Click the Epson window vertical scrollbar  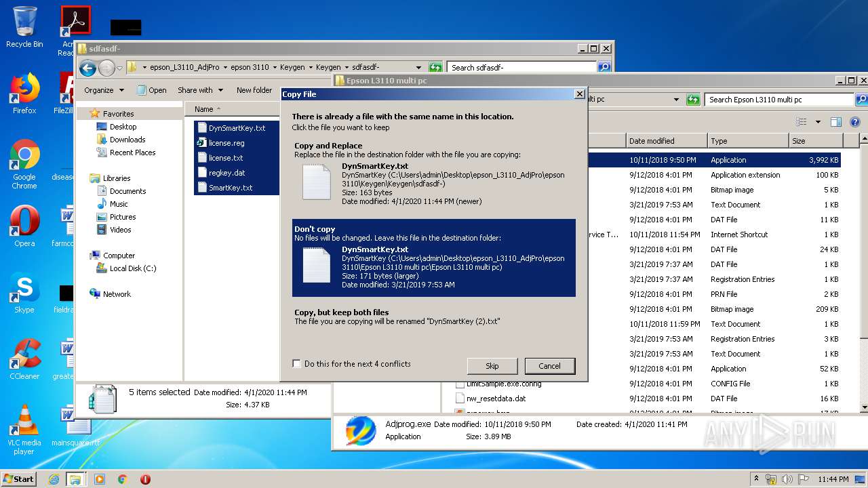(x=863, y=273)
